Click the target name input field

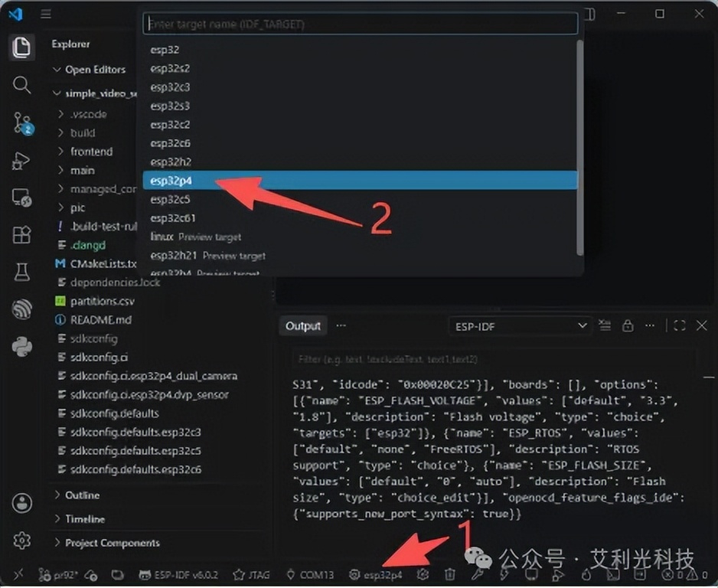[x=360, y=24]
